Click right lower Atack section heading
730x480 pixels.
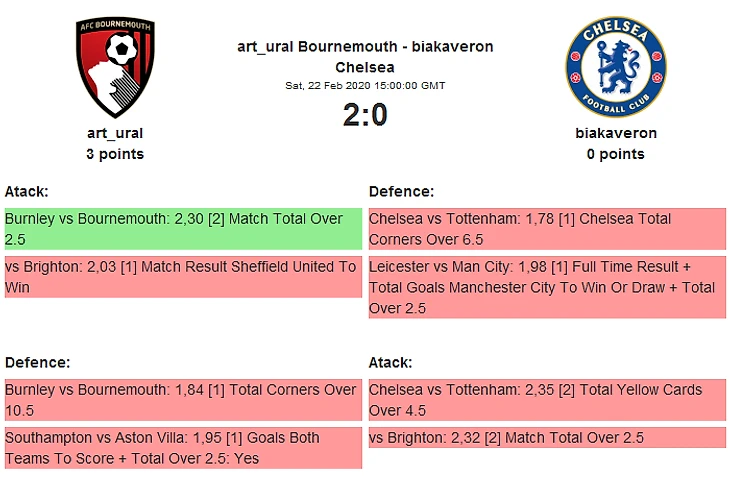(x=391, y=362)
